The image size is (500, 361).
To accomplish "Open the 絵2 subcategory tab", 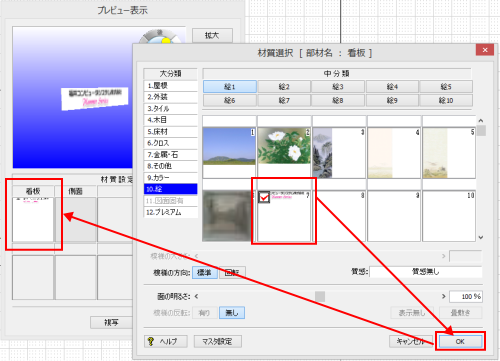I will point(284,87).
